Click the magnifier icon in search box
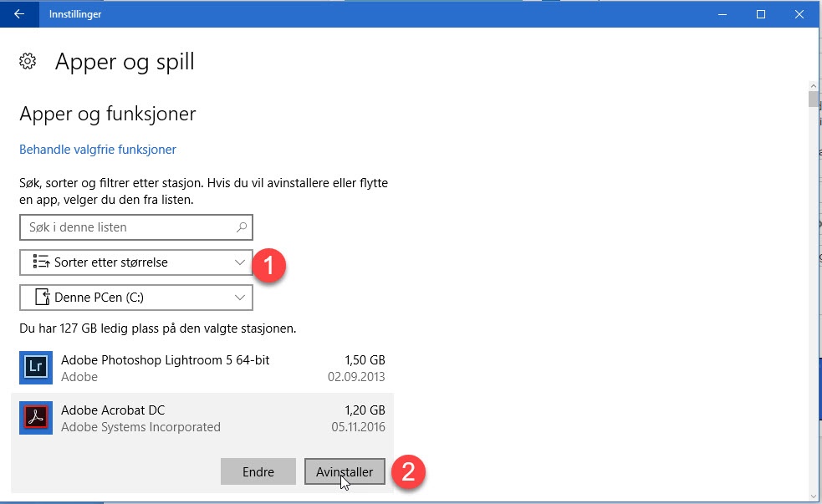The width and height of the screenshot is (822, 504). pos(242,227)
